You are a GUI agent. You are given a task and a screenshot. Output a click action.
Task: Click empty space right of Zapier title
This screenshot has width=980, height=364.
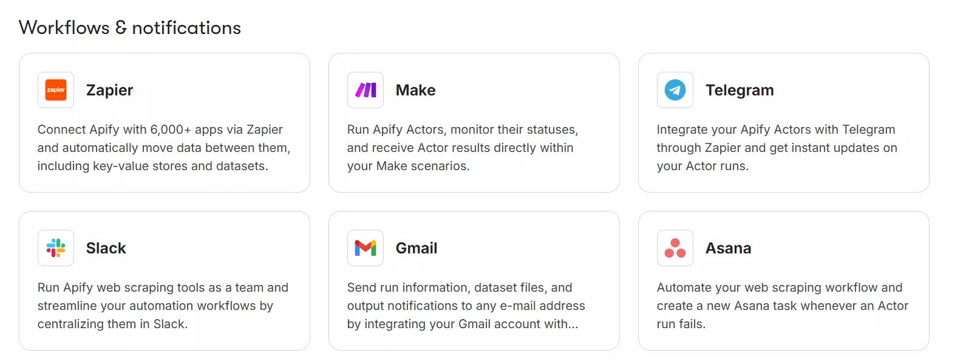point(231,90)
